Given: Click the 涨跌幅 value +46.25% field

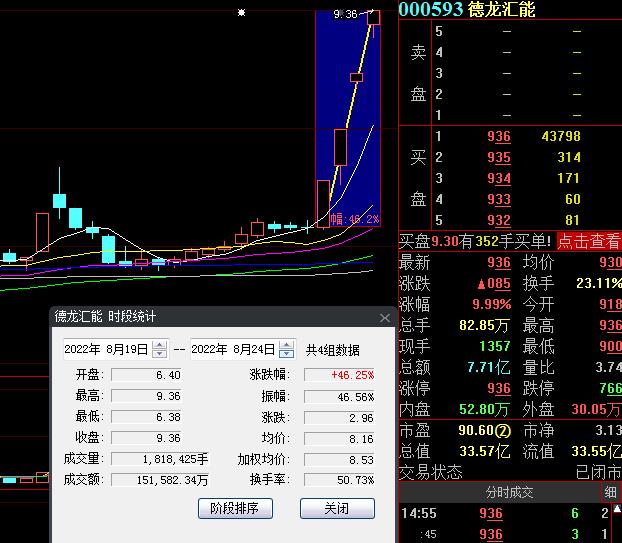Looking at the screenshot, I should 340,375.
